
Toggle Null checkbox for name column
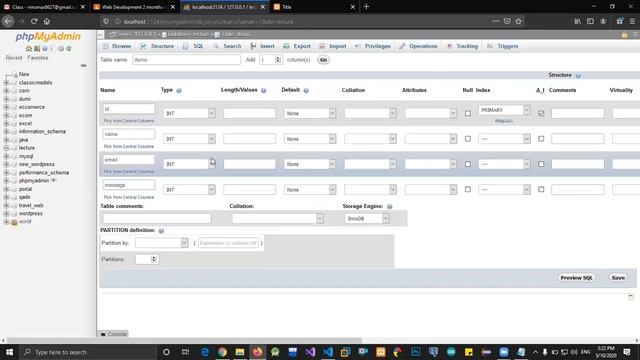coord(468,139)
